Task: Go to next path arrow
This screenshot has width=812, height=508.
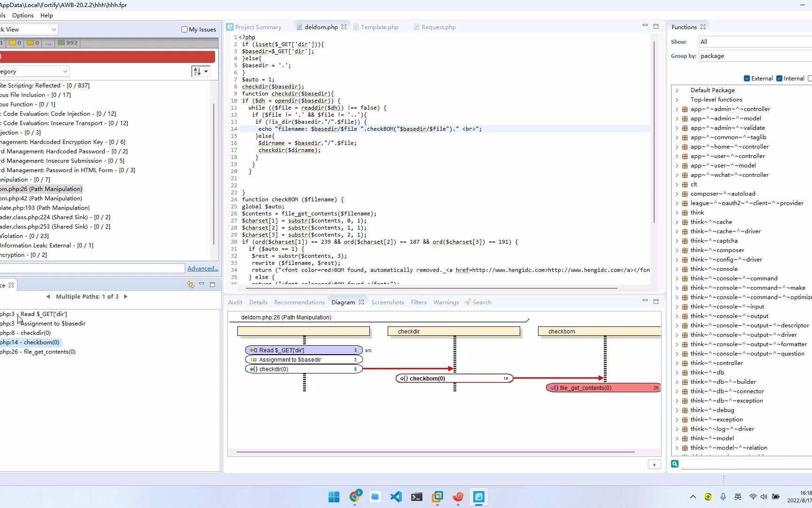Action: tap(125, 297)
